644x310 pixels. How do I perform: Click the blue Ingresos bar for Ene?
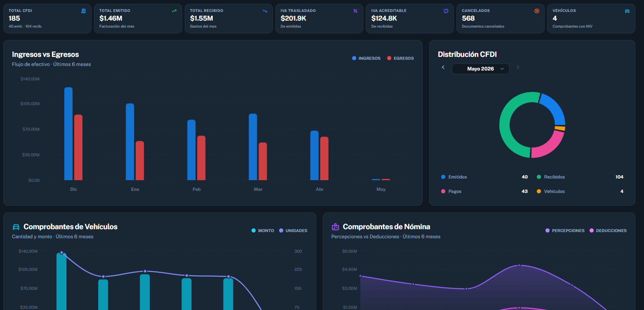(x=130, y=142)
